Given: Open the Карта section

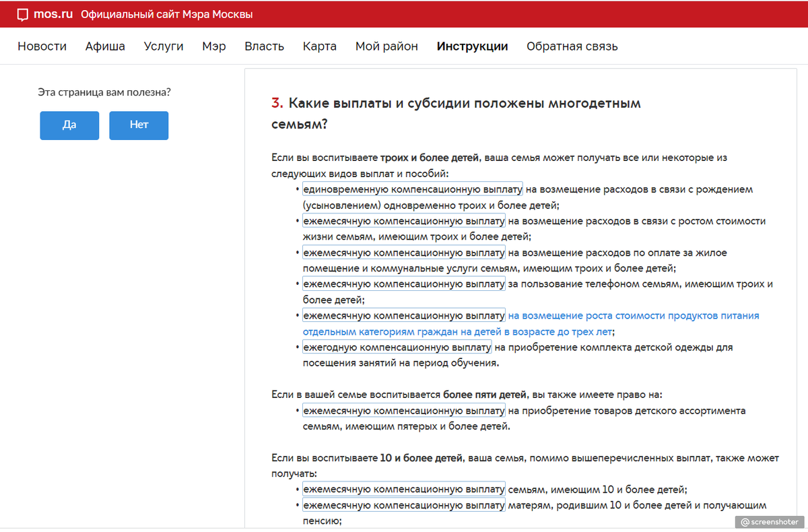Looking at the screenshot, I should [320, 46].
